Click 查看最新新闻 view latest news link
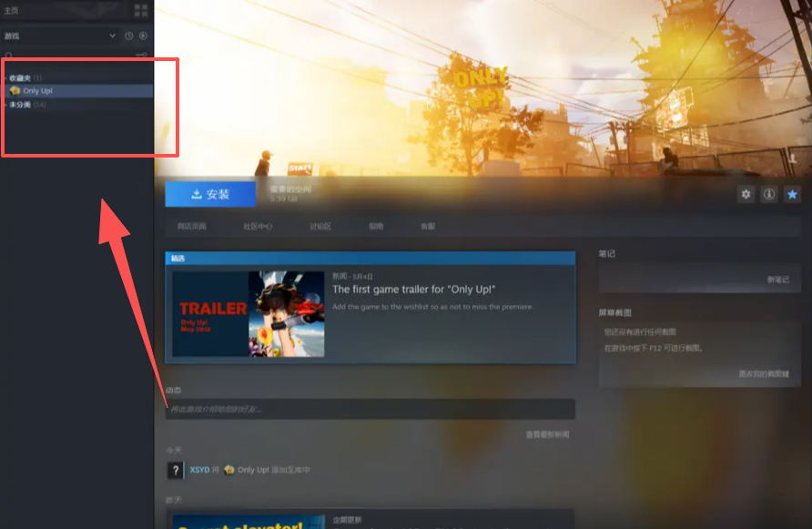812x529 pixels. point(547,434)
